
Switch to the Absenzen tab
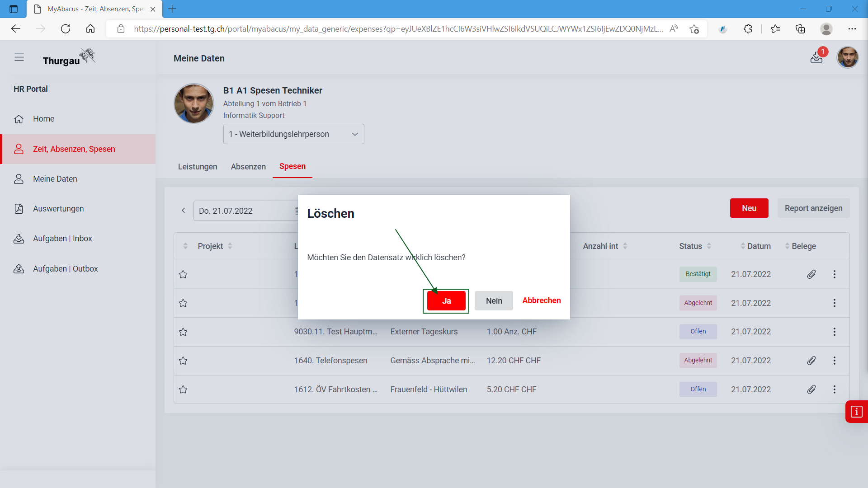click(248, 167)
